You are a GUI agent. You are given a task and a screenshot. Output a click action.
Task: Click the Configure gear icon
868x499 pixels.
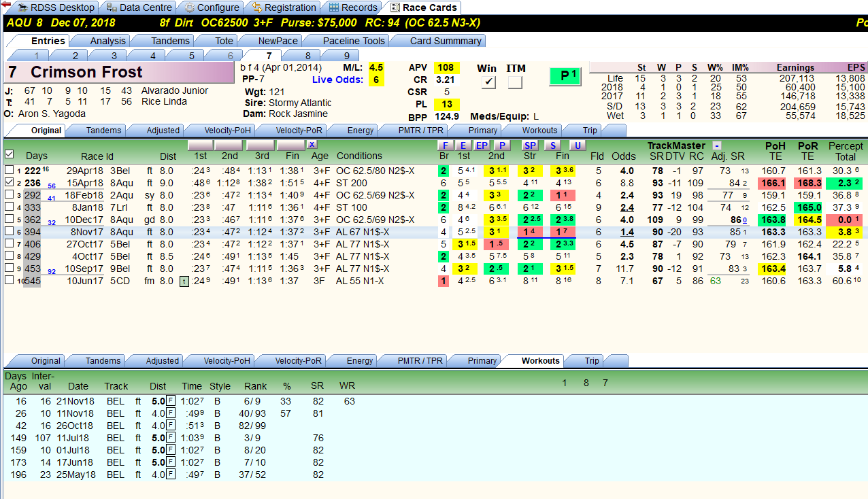[x=190, y=7]
